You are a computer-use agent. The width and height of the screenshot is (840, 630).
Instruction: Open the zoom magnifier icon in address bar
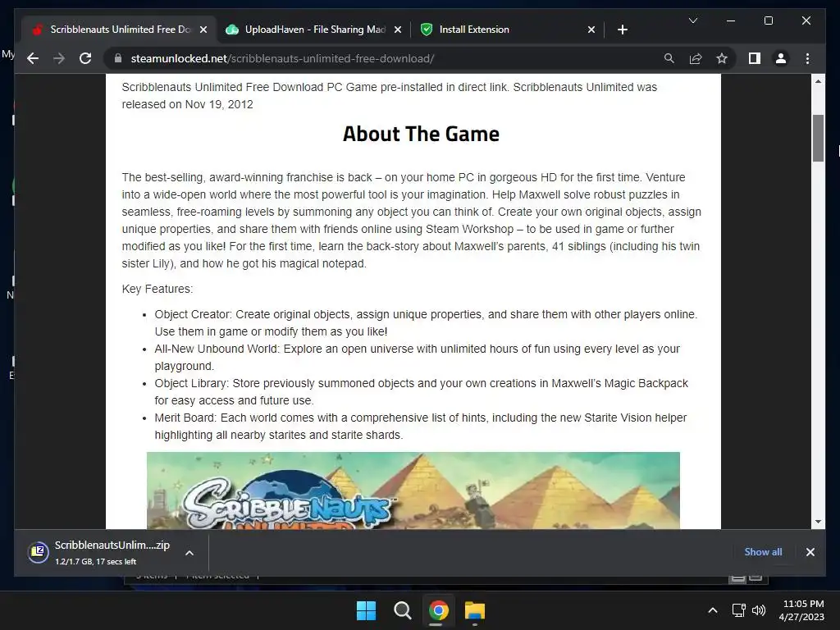pos(669,58)
